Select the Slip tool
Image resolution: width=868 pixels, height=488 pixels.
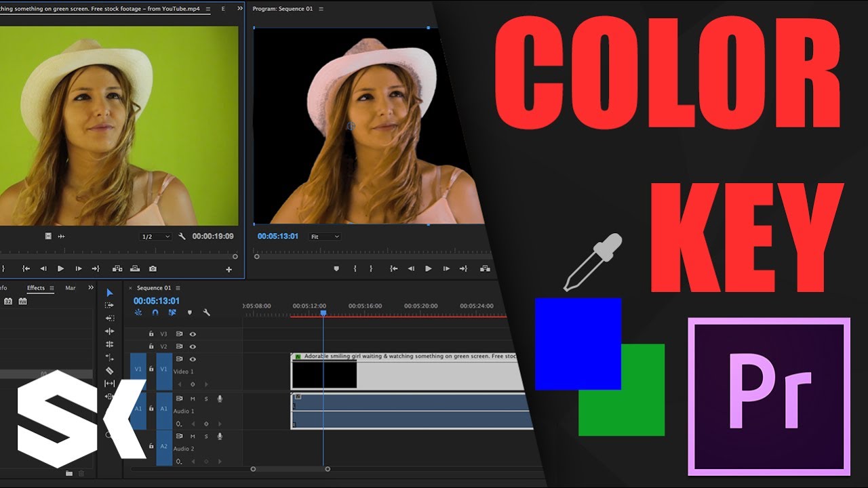coord(110,384)
